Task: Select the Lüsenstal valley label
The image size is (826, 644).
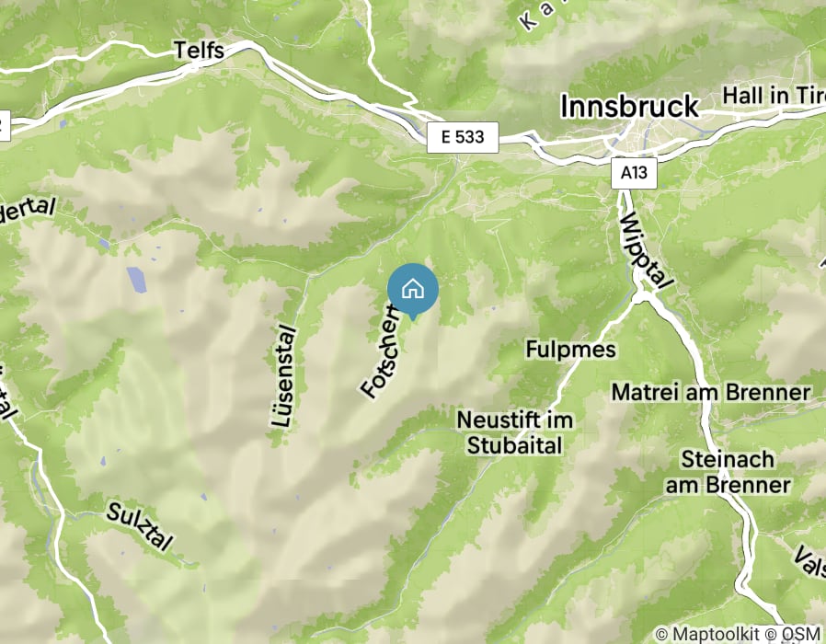Action: coord(284,377)
